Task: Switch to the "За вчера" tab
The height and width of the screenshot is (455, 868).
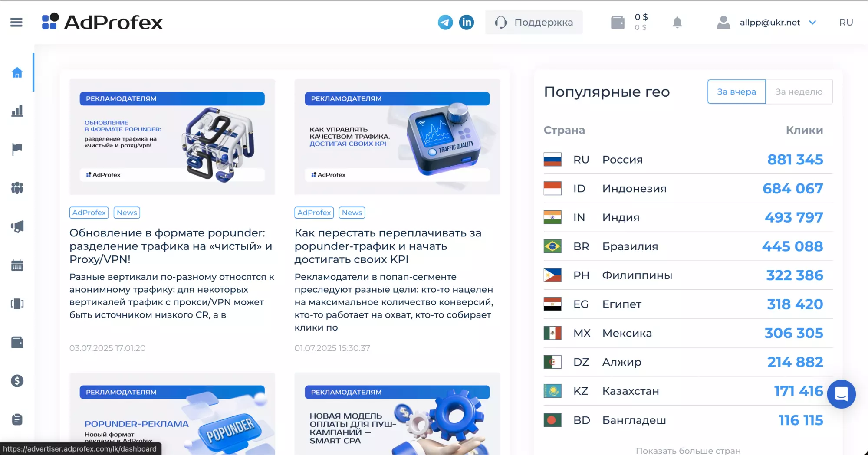Action: click(x=736, y=92)
